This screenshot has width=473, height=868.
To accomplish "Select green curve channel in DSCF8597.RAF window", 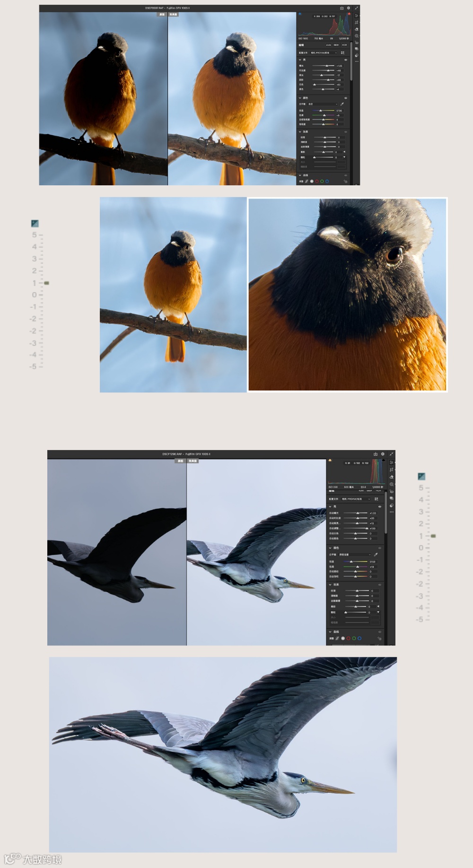I will (x=322, y=181).
